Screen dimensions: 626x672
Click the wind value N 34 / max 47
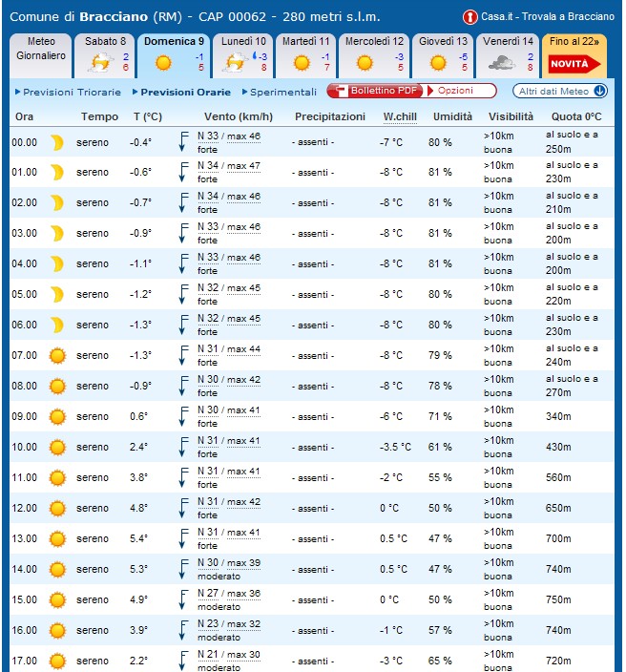[229, 166]
